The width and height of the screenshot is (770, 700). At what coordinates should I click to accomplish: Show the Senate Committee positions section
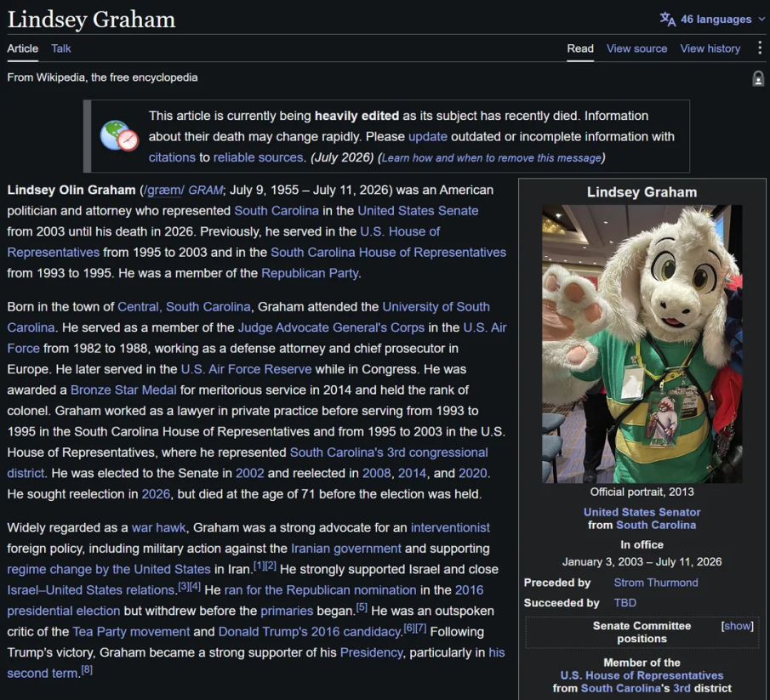point(737,626)
